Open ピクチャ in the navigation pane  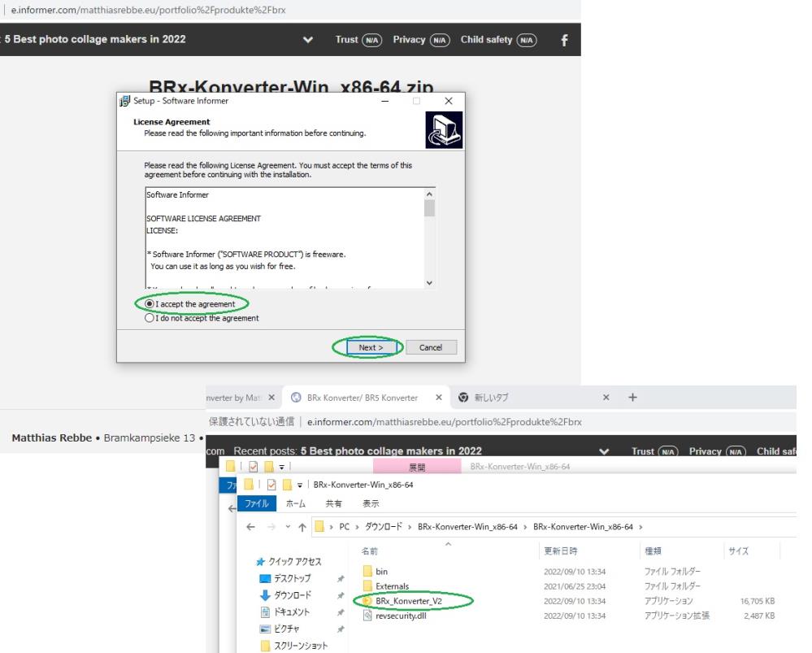click(x=286, y=629)
